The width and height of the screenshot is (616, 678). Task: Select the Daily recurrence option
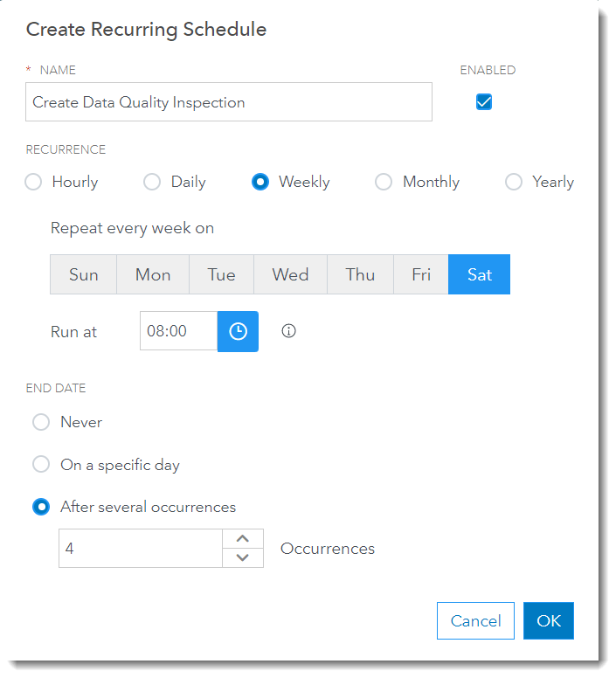152,182
